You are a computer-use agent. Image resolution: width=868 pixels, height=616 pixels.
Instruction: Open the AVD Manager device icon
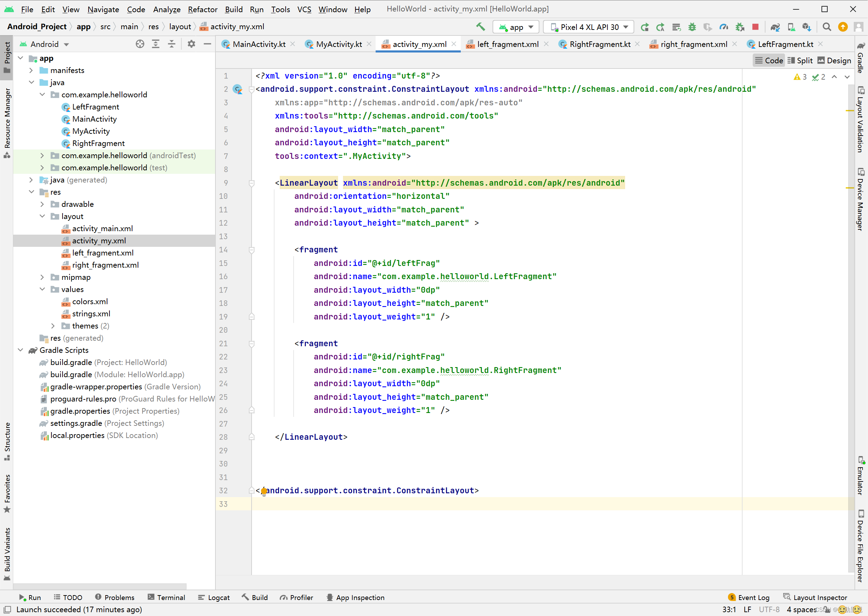coord(791,27)
